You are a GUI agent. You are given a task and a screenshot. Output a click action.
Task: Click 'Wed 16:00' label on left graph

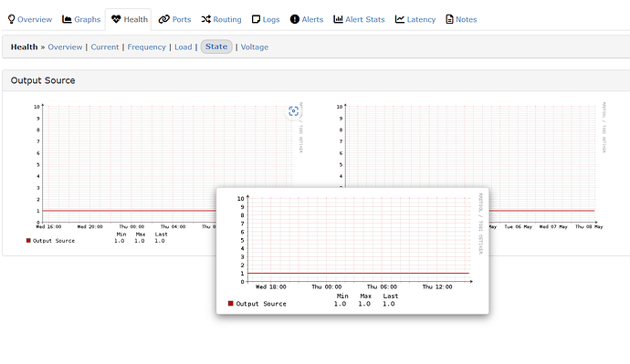(49, 227)
